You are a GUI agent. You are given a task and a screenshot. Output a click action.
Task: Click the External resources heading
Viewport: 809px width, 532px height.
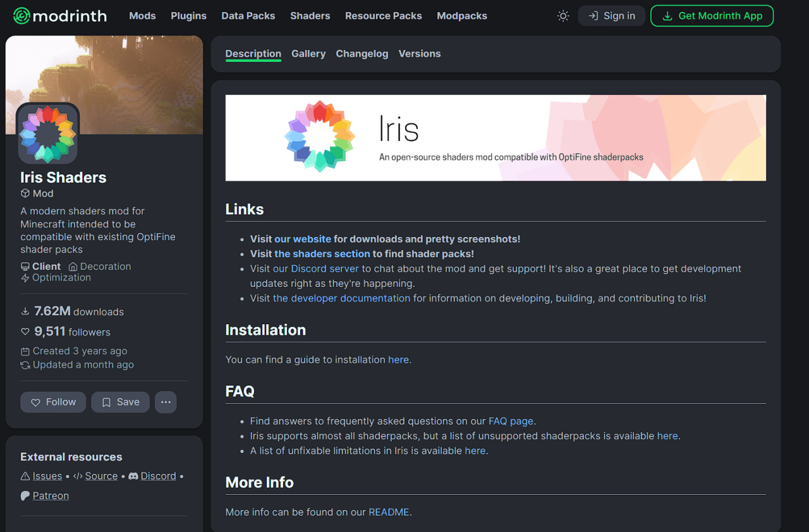coord(71,457)
